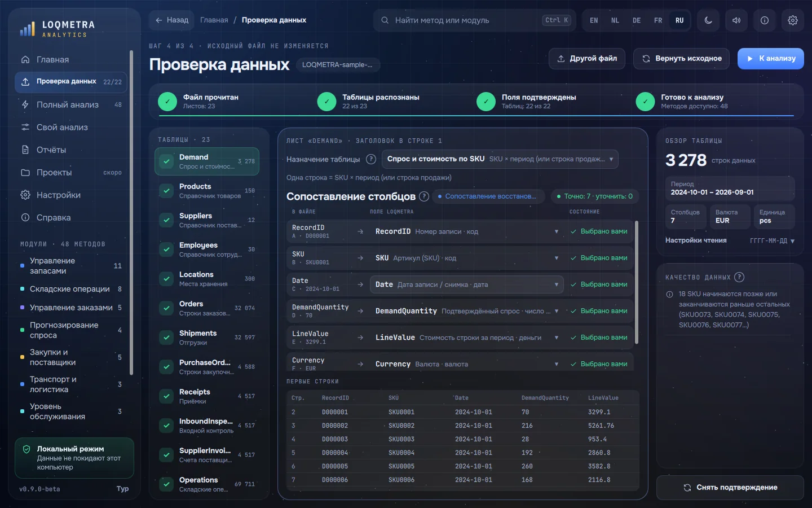The height and width of the screenshot is (508, 812).
Task: Click help icon beside Сопоставление столбцов
Action: pyautogui.click(x=424, y=196)
